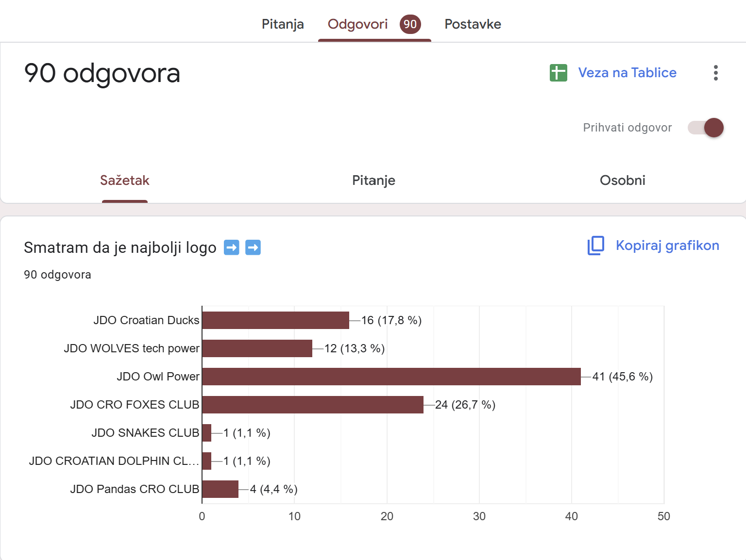Click the JDO CRO FOXES CLUB bar
Viewport: 746px width, 560px height.
312,405
